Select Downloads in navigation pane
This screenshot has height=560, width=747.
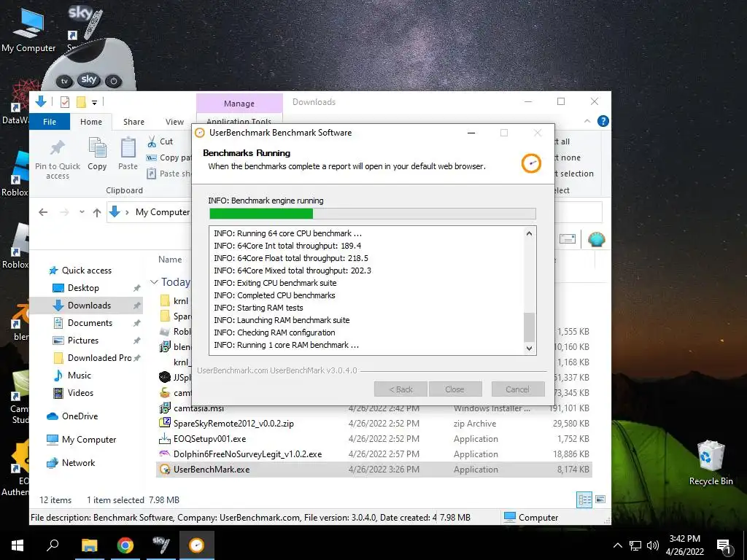click(x=86, y=306)
